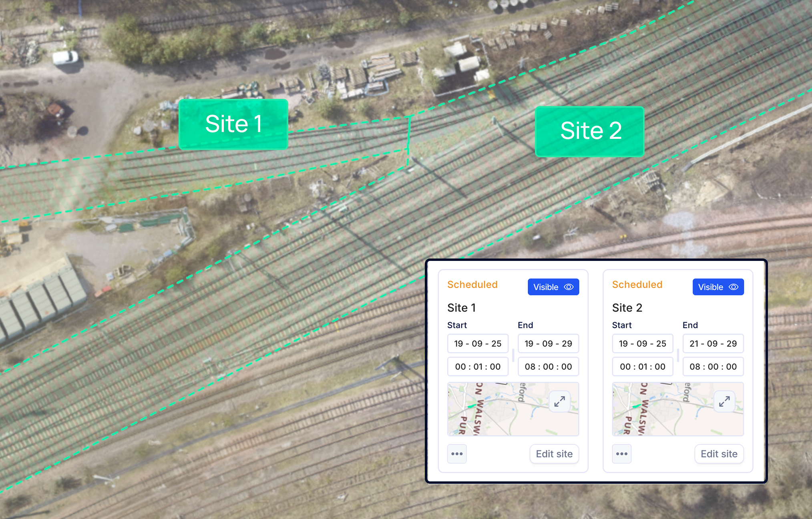Expand the Site 1 map thumbnail

pos(559,401)
